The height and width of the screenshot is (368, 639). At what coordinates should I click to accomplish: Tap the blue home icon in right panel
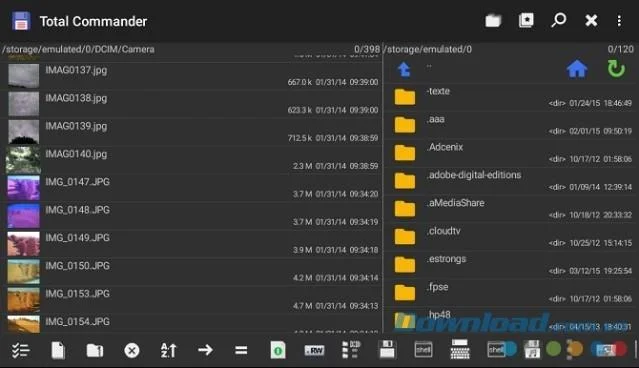(577, 68)
